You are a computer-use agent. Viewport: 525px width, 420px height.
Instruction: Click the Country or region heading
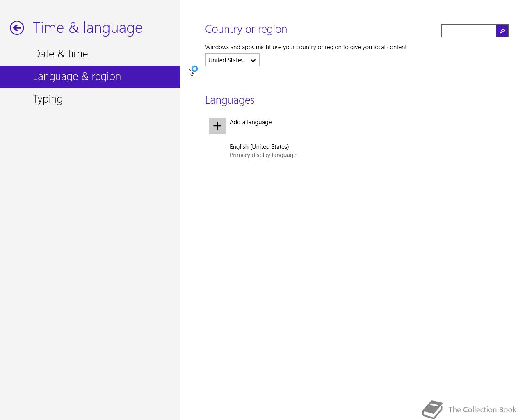tap(246, 29)
